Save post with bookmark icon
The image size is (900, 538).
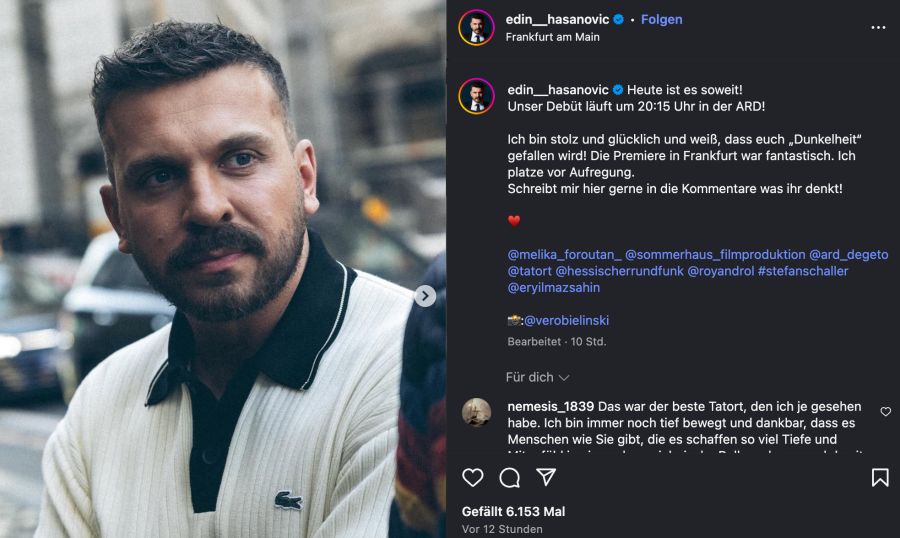click(879, 478)
